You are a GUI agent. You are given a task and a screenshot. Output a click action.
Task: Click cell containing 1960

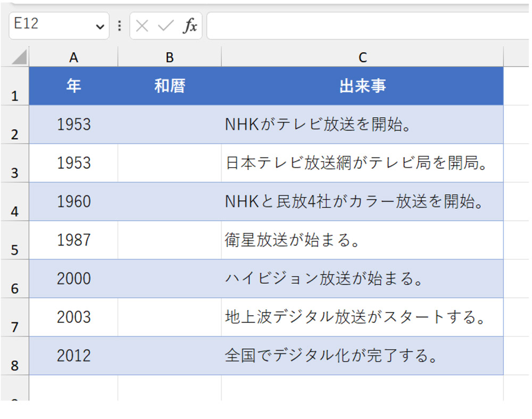pyautogui.click(x=73, y=202)
